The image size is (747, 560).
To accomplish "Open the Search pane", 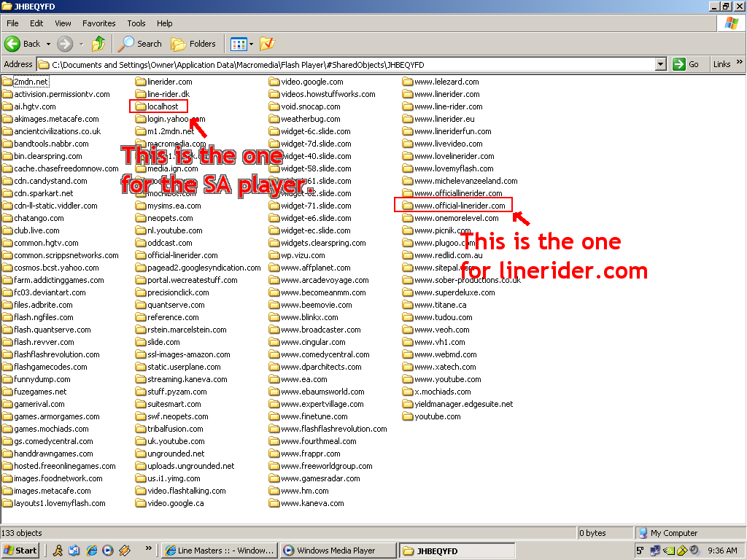I will click(140, 44).
